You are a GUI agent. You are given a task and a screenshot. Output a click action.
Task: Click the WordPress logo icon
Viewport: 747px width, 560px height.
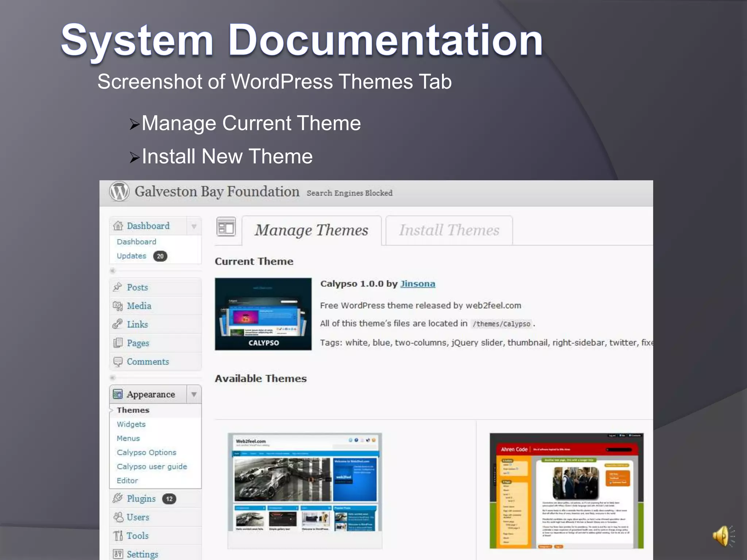(119, 191)
